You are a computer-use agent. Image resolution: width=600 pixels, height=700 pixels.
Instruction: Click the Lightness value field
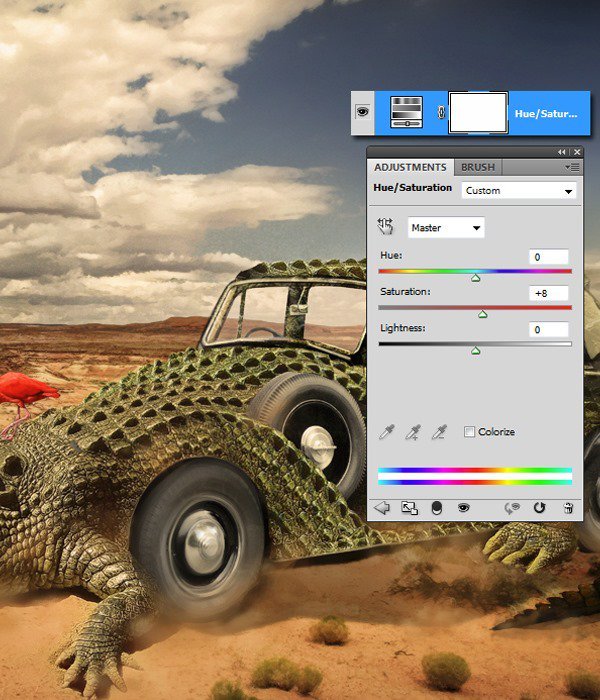click(549, 329)
